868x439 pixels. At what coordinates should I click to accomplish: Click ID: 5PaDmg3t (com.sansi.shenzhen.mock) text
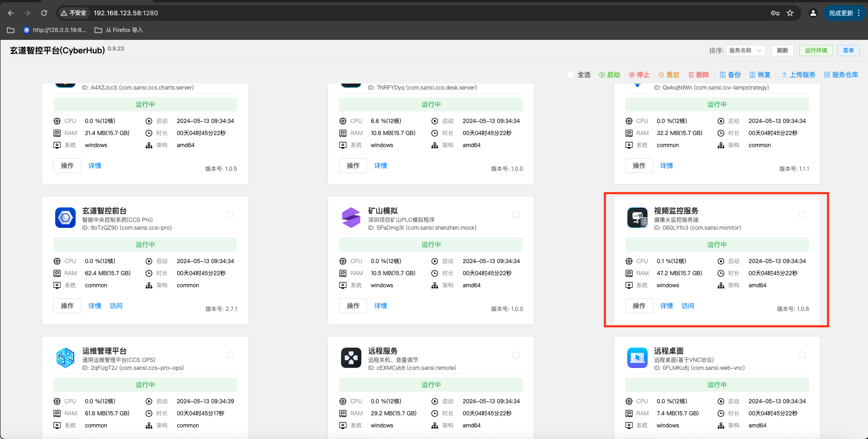[x=422, y=228]
